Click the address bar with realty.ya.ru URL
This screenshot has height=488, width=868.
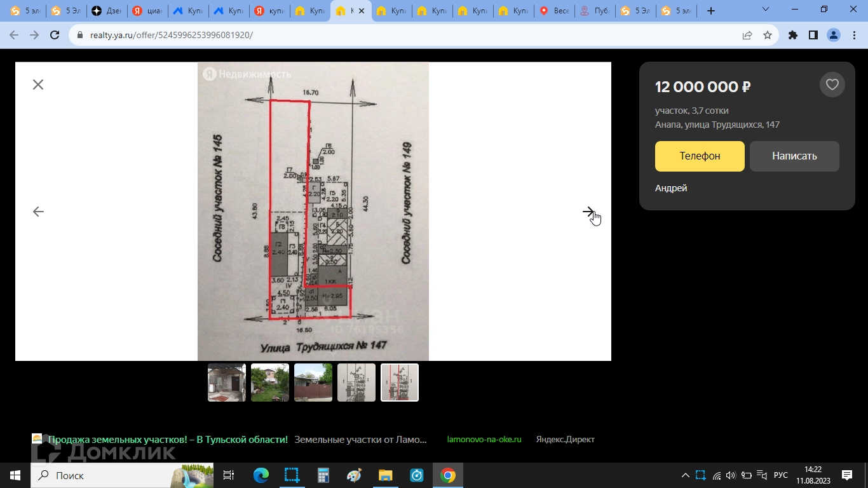(407, 35)
